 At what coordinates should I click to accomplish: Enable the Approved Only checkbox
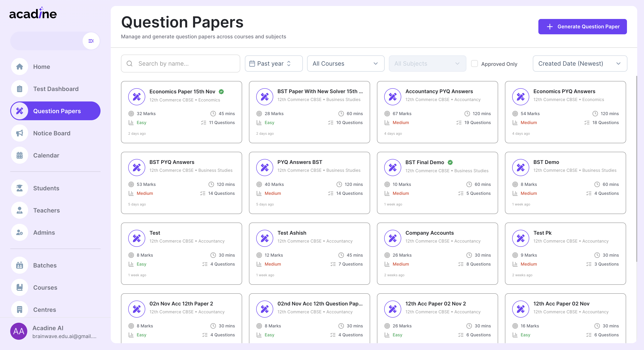pyautogui.click(x=474, y=64)
